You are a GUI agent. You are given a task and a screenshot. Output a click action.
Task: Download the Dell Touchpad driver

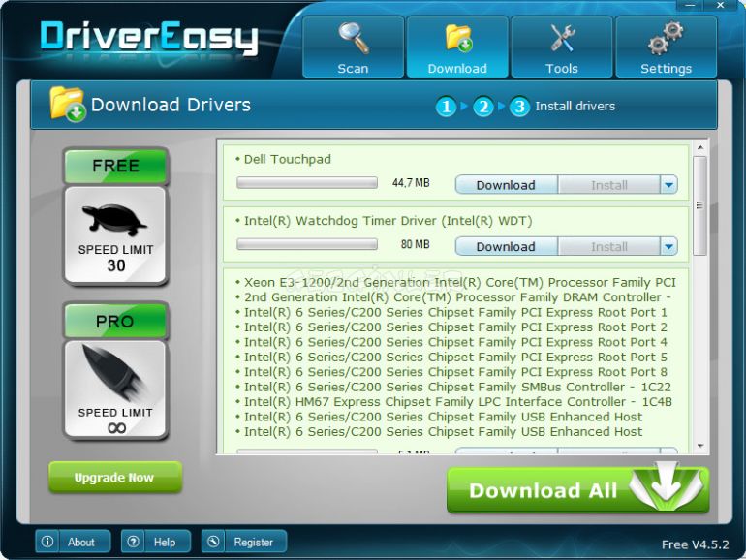(x=506, y=185)
